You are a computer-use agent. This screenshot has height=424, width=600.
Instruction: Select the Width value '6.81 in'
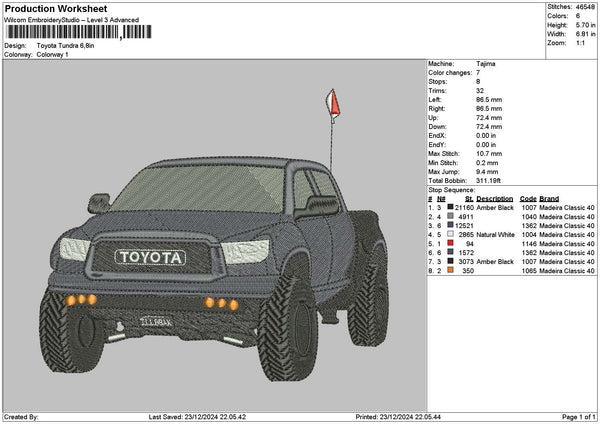click(585, 34)
